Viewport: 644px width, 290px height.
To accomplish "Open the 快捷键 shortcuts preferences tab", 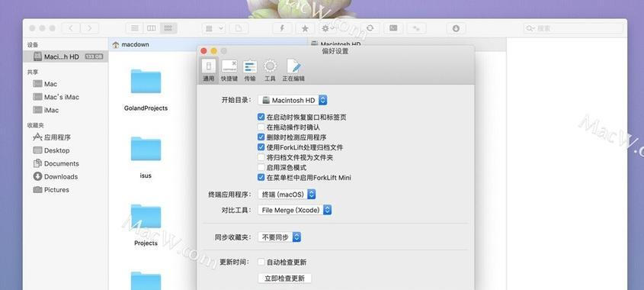I will 229,70.
